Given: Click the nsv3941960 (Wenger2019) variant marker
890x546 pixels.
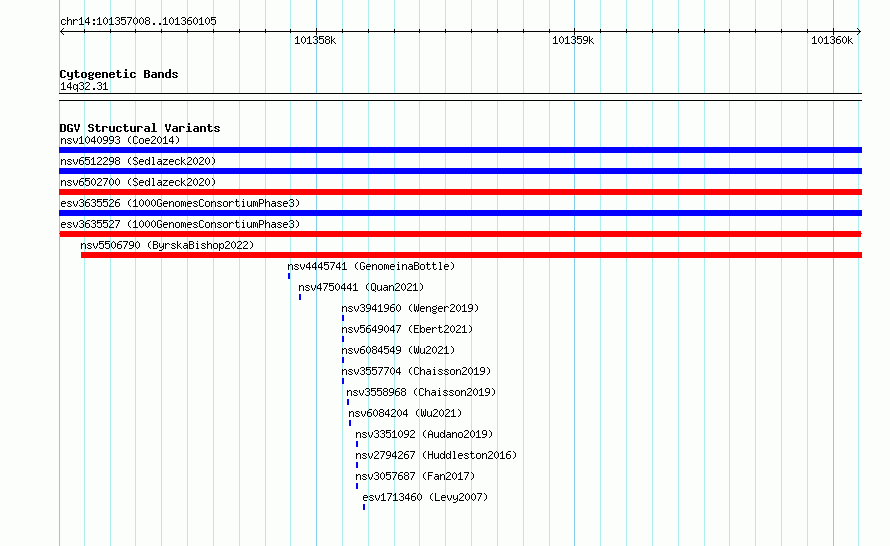Looking at the screenshot, I should pyautogui.click(x=343, y=318).
